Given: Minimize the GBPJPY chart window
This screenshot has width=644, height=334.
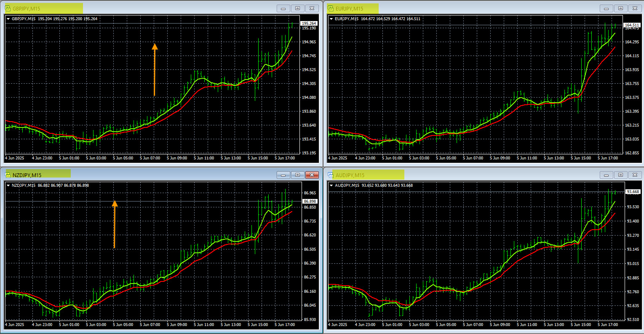Looking at the screenshot, I should click(x=283, y=8).
